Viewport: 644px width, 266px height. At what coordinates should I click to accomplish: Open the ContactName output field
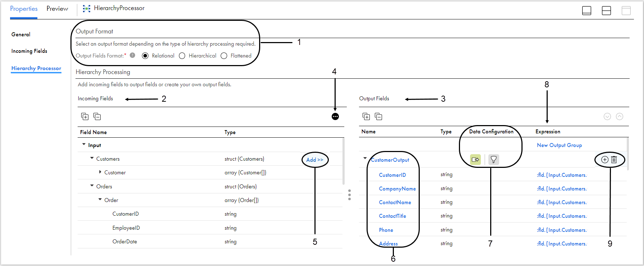pos(395,202)
